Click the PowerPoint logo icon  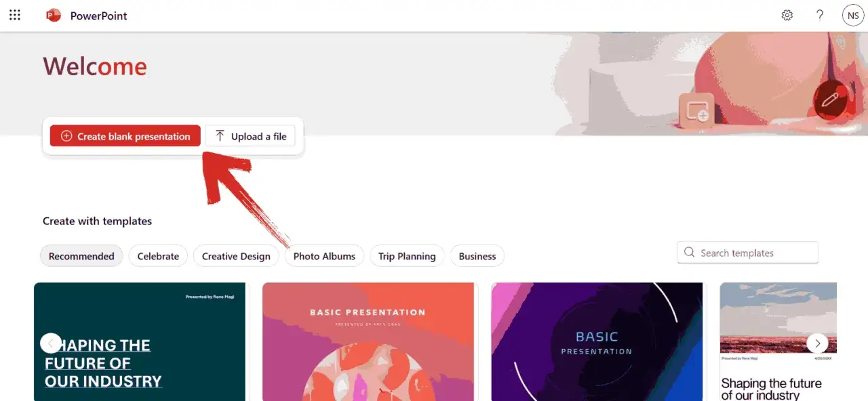pos(54,15)
